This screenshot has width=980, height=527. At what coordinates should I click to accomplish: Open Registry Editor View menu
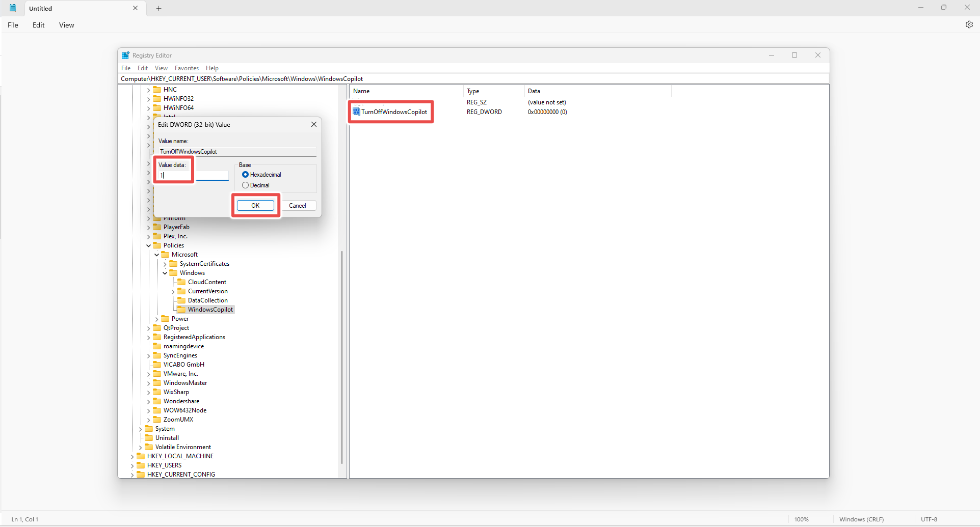point(161,68)
